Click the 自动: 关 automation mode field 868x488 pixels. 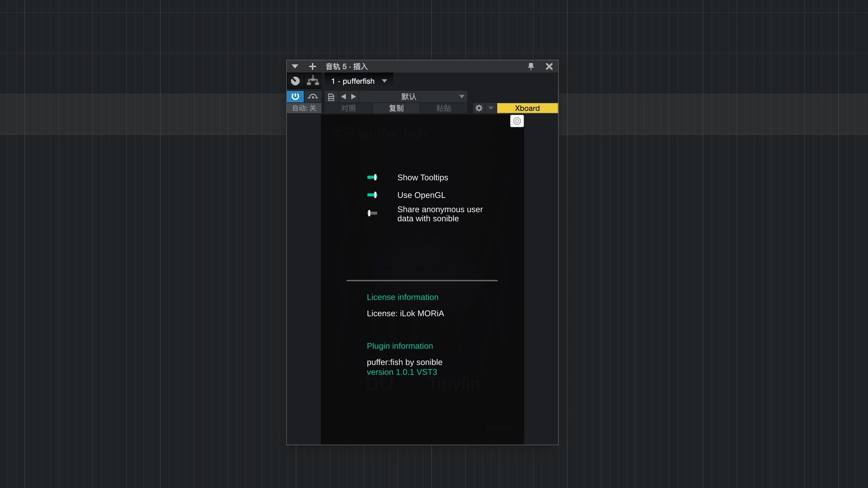click(304, 108)
